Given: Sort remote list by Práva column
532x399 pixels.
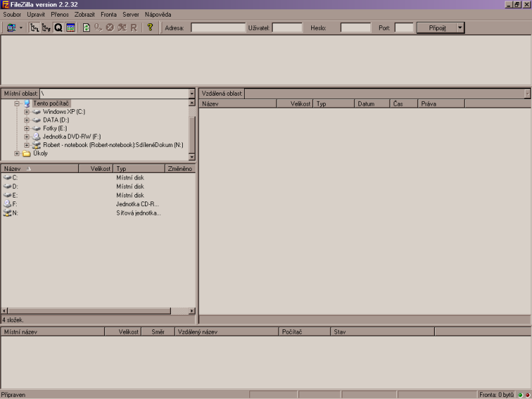Looking at the screenshot, I should [441, 104].
